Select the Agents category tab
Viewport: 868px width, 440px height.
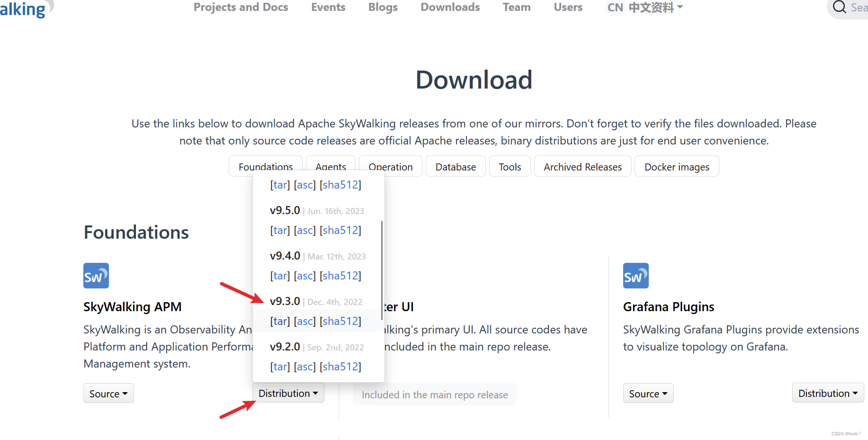331,166
